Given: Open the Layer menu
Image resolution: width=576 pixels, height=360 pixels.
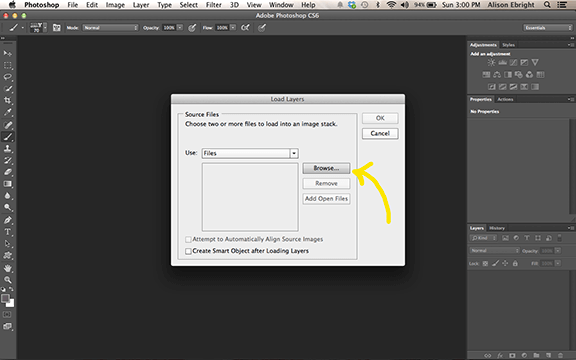Looking at the screenshot, I should tap(141, 5).
